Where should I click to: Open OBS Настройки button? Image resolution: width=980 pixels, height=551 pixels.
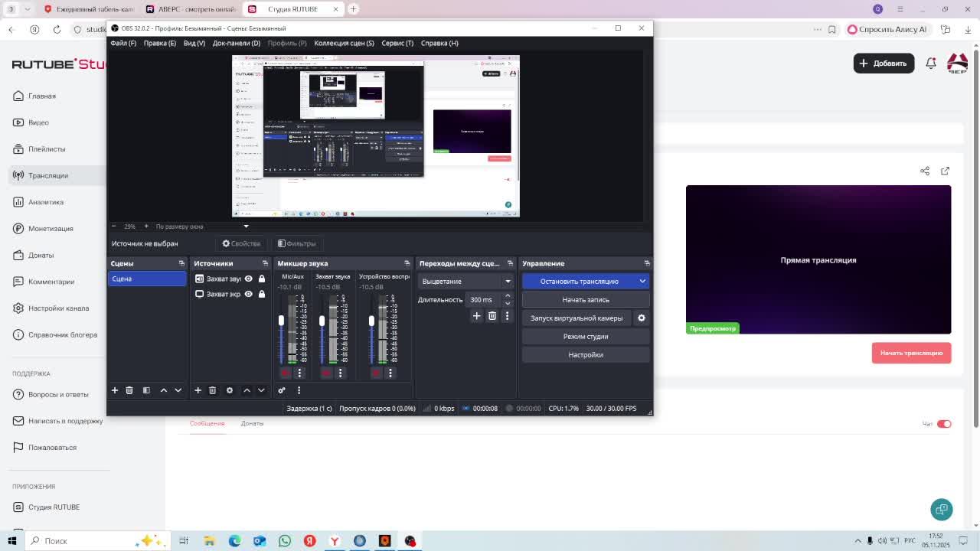586,355
